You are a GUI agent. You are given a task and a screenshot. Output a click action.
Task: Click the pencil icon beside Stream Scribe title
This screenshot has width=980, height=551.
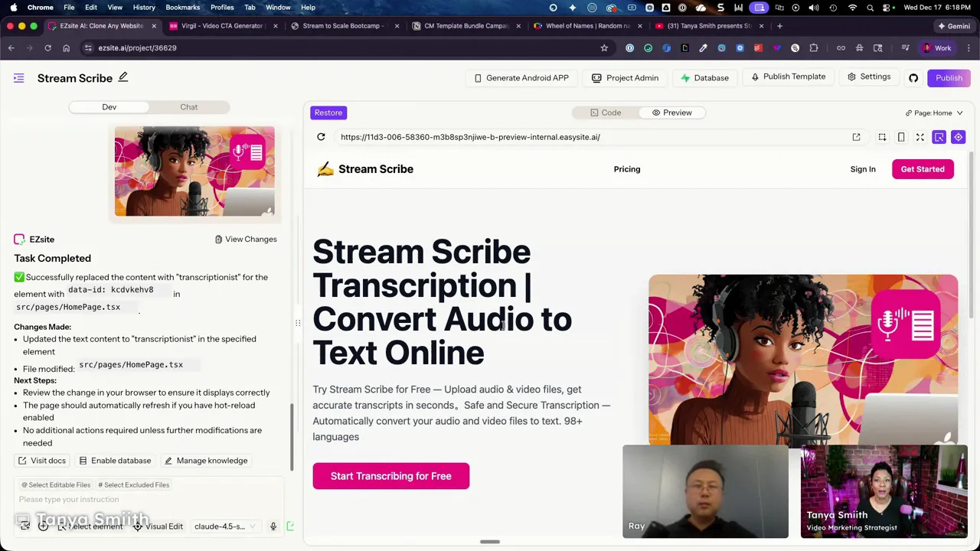pos(122,77)
